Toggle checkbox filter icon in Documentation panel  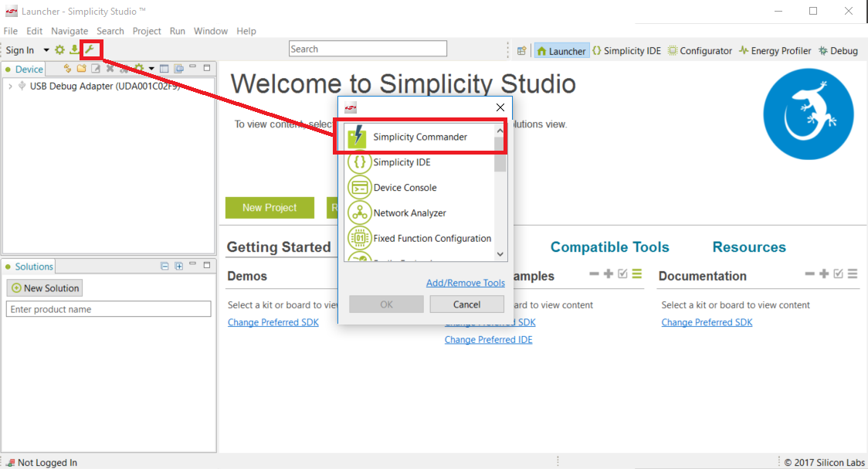coord(838,274)
